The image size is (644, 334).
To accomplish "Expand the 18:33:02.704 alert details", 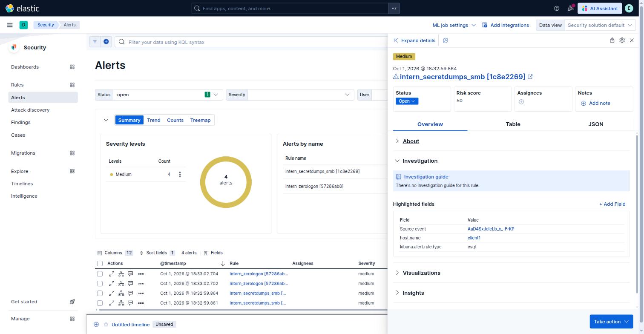I will click(x=112, y=274).
